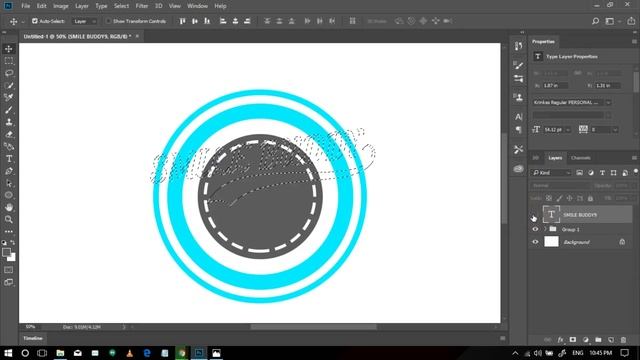
Task: Toggle lock all in Layers lock row
Action: tap(590, 198)
